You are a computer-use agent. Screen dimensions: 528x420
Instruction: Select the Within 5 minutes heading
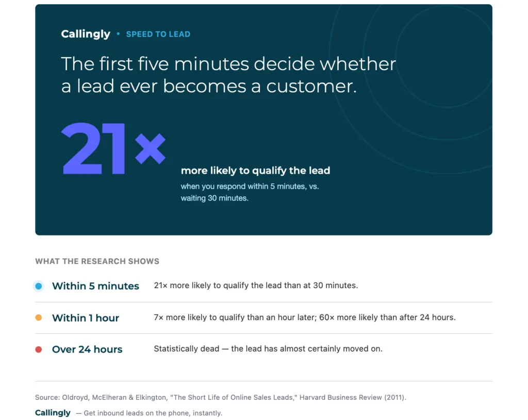coord(95,285)
